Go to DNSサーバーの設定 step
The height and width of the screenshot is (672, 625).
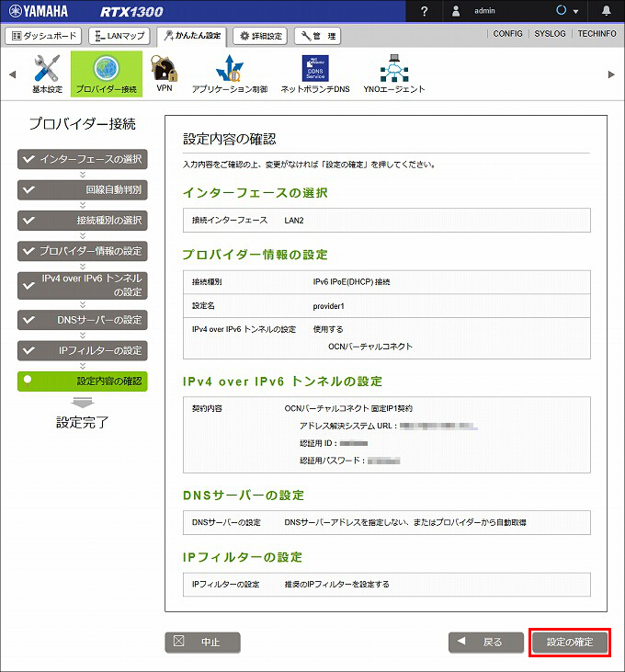(82, 320)
